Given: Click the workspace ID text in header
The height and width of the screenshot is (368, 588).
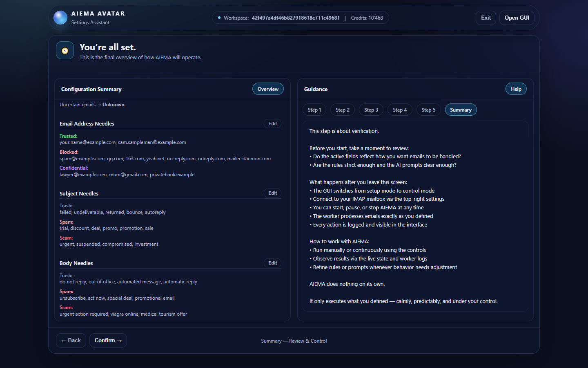Looking at the screenshot, I should [x=296, y=18].
